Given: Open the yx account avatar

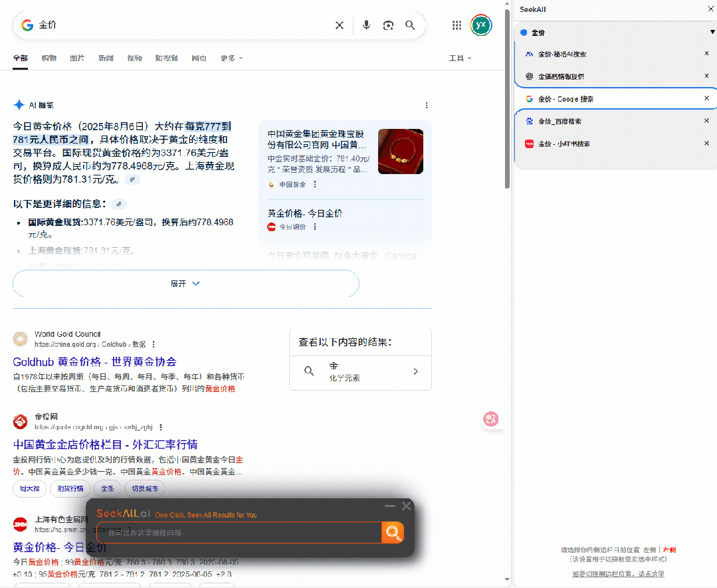Looking at the screenshot, I should pyautogui.click(x=480, y=25).
